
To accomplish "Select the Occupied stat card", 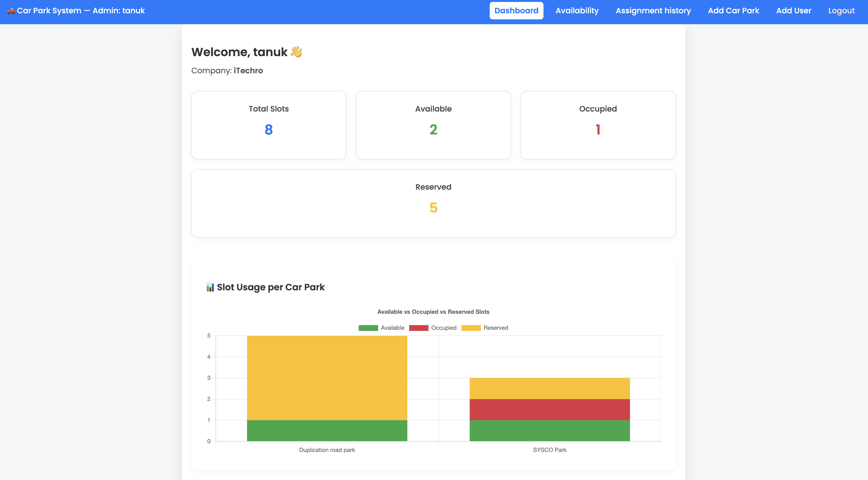I will coord(598,125).
